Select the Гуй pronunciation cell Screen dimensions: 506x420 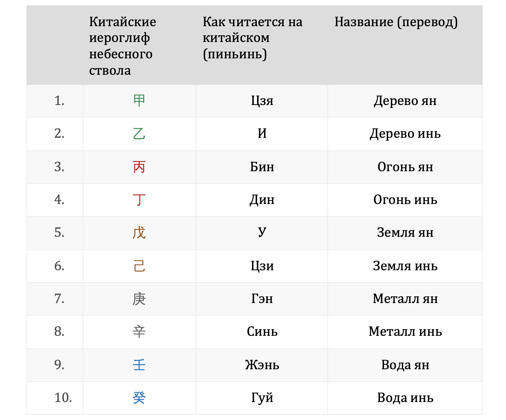pyautogui.click(x=262, y=398)
